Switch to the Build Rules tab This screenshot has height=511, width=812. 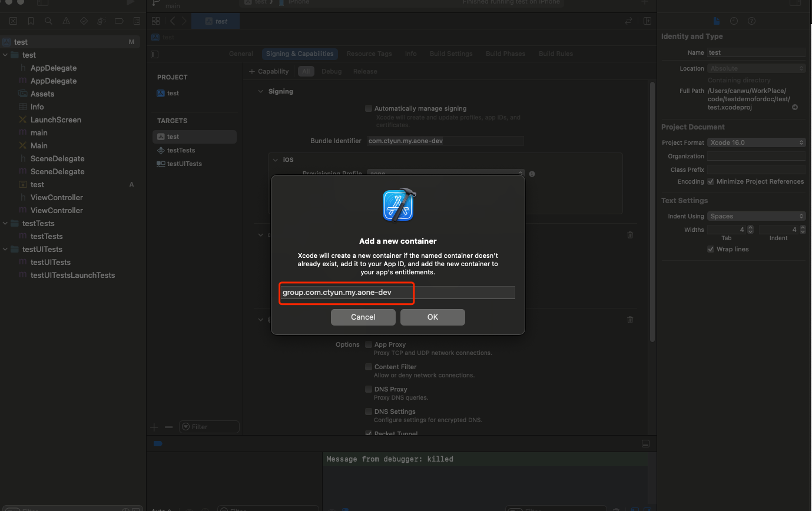556,54
